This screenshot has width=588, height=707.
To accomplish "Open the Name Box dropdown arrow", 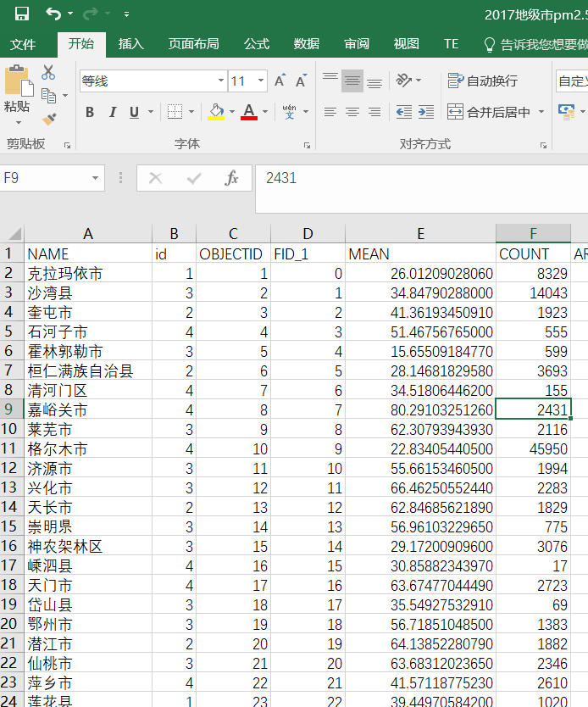I will coord(96,178).
